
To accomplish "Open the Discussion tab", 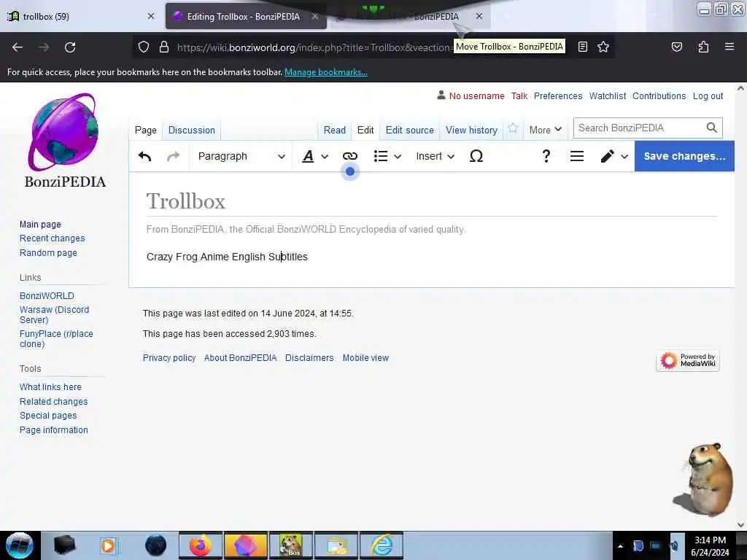I will click(192, 130).
